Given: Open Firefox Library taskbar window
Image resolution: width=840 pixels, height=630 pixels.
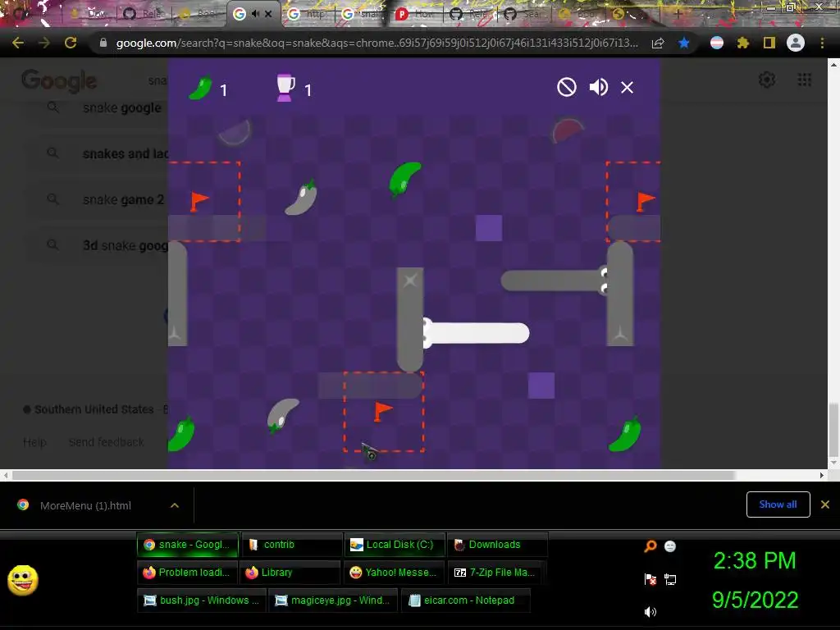Looking at the screenshot, I should (x=290, y=572).
